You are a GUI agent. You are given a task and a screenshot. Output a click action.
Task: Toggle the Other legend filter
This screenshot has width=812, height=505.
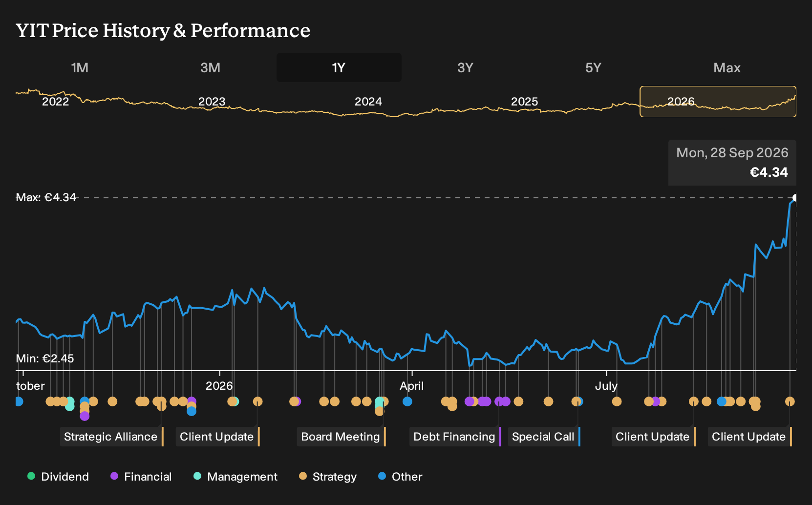point(400,477)
